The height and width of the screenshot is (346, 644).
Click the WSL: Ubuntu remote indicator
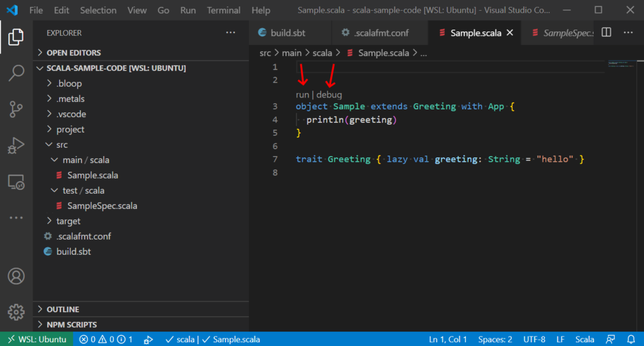(x=36, y=339)
